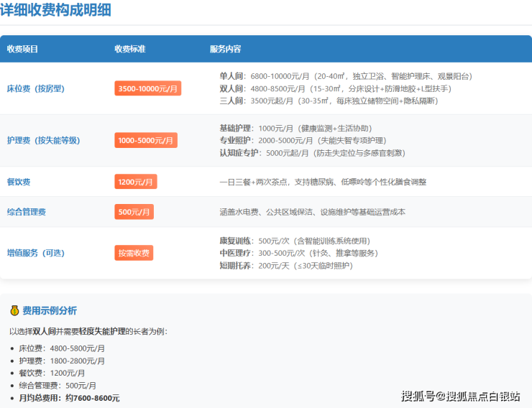Click the 详细收费构成明细 page heading
532x408 pixels.
(55, 10)
